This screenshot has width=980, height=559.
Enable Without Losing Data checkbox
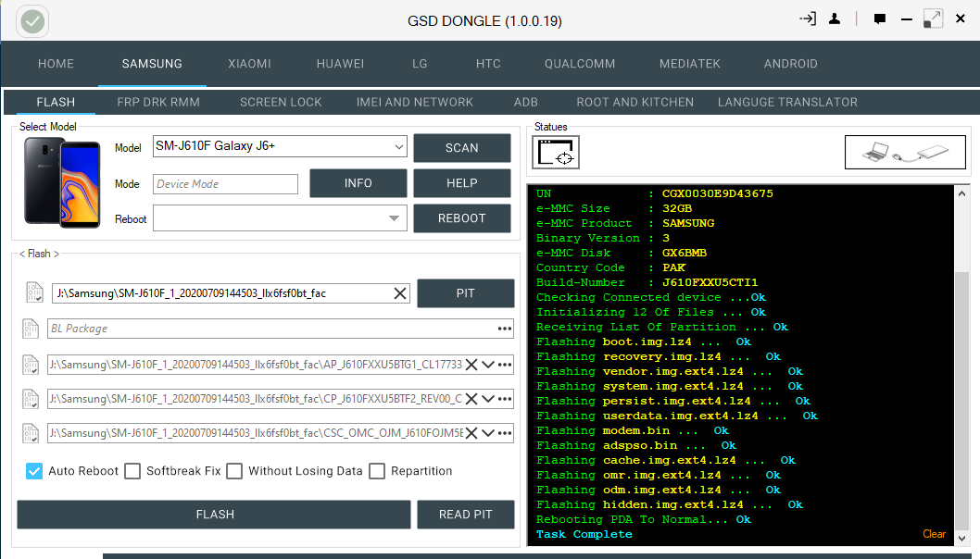click(x=234, y=471)
